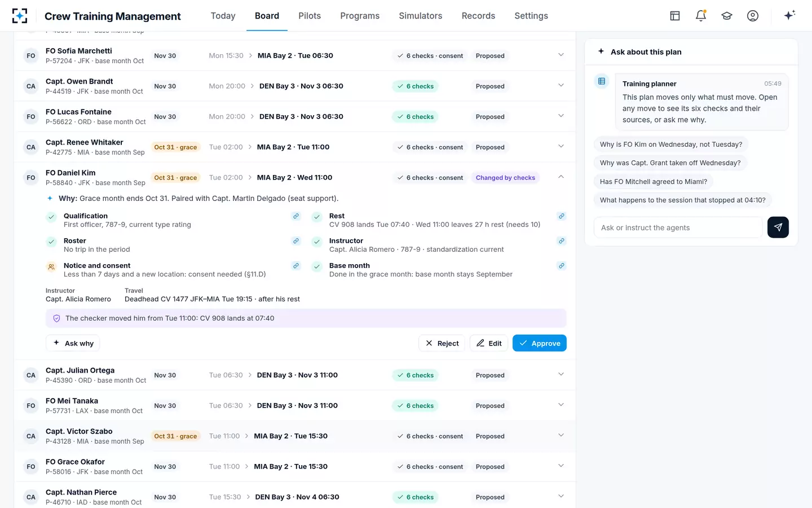Expand FO Mei Tanaka's row

point(561,405)
